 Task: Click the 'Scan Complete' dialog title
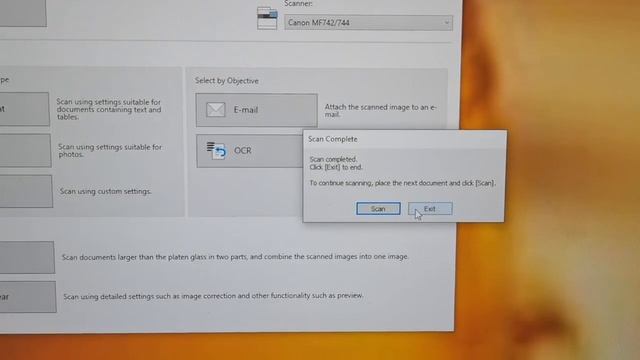point(333,139)
